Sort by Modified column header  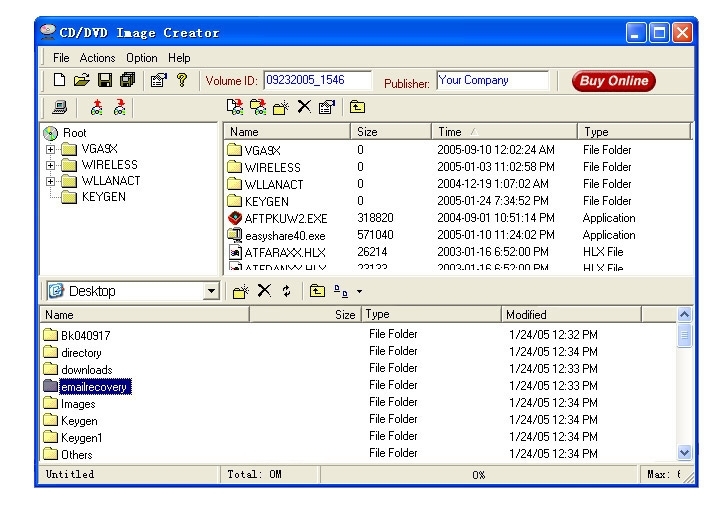click(571, 315)
